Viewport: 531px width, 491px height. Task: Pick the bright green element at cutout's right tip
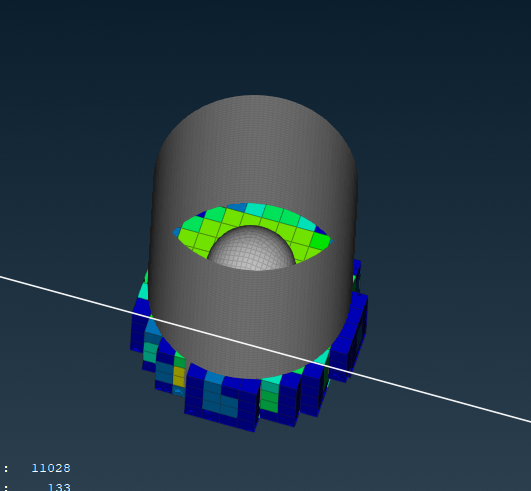tap(320, 240)
